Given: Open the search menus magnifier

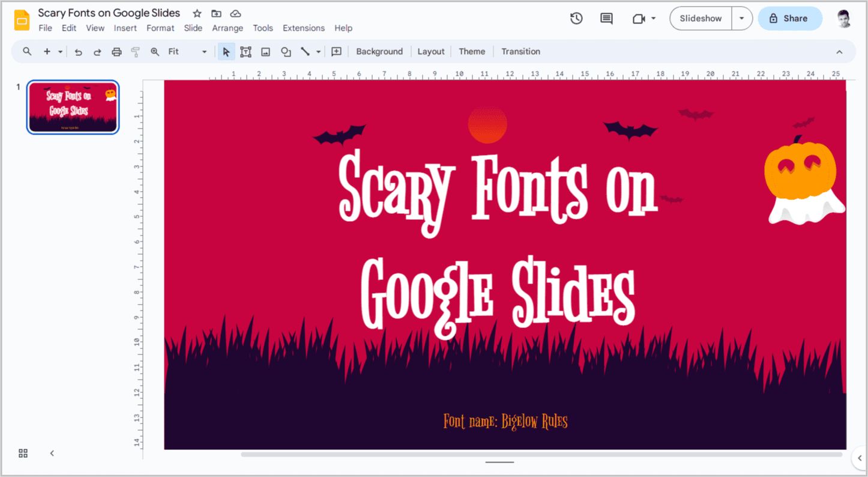Looking at the screenshot, I should coord(27,52).
